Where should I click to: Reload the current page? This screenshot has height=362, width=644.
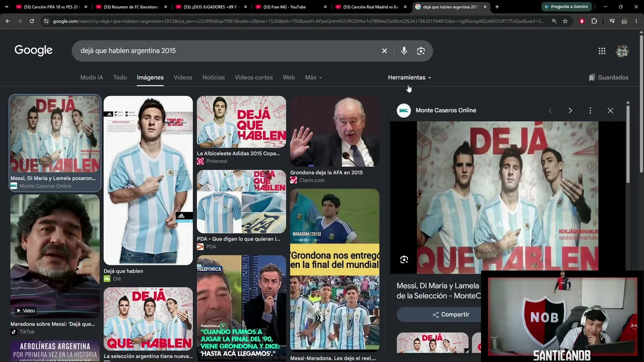click(x=32, y=21)
